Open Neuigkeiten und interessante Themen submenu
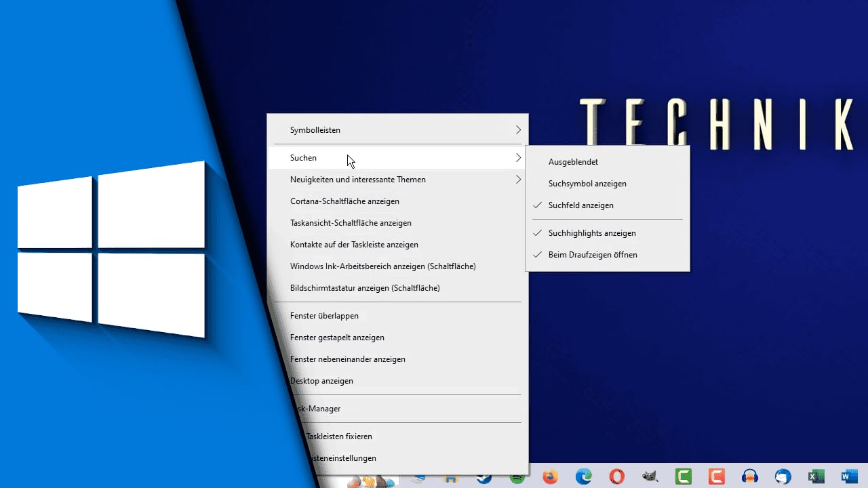Image resolution: width=868 pixels, height=488 pixels. point(397,180)
